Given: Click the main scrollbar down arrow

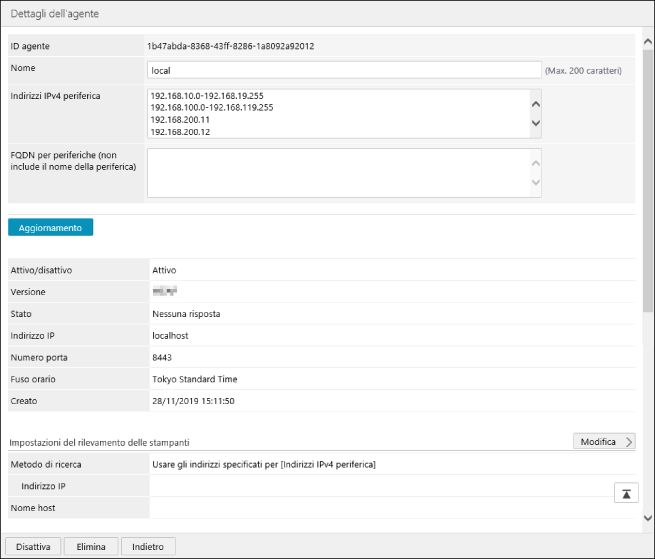Looking at the screenshot, I should tap(647, 517).
